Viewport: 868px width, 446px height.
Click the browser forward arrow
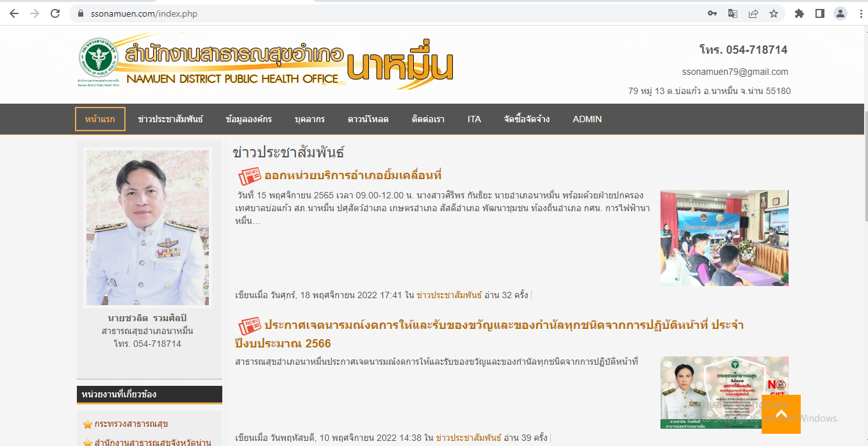coord(34,13)
